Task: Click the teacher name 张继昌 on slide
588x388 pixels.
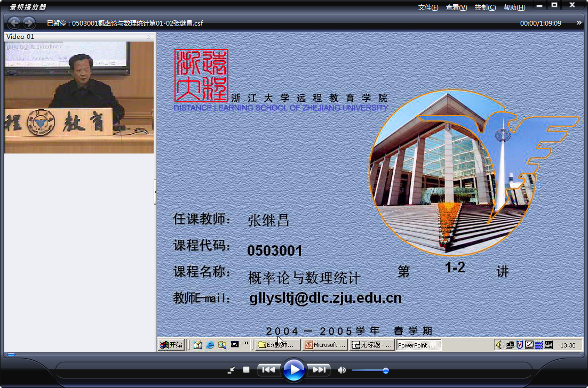Action: click(x=268, y=220)
